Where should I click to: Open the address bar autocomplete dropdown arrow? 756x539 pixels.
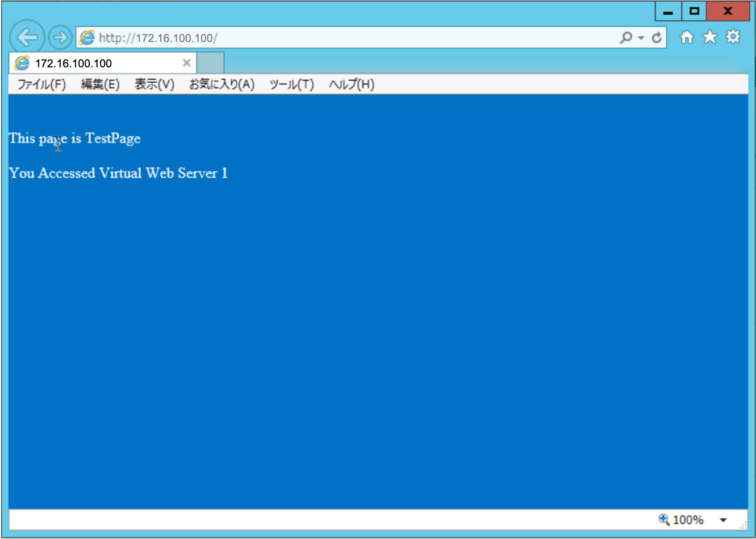[x=641, y=38]
